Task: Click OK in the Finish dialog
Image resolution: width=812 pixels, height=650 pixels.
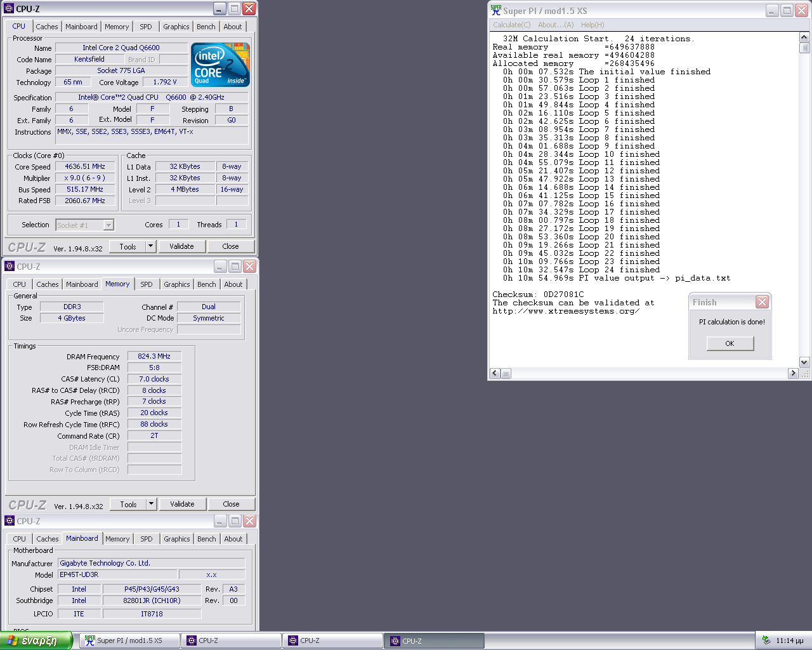Action: point(730,343)
